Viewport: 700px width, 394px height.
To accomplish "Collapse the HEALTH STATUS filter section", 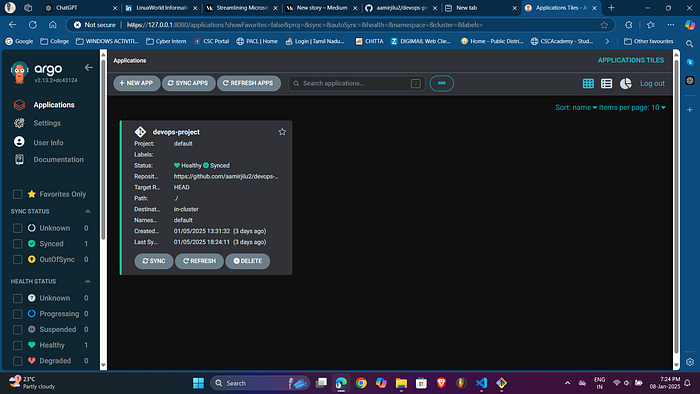I will [x=88, y=281].
